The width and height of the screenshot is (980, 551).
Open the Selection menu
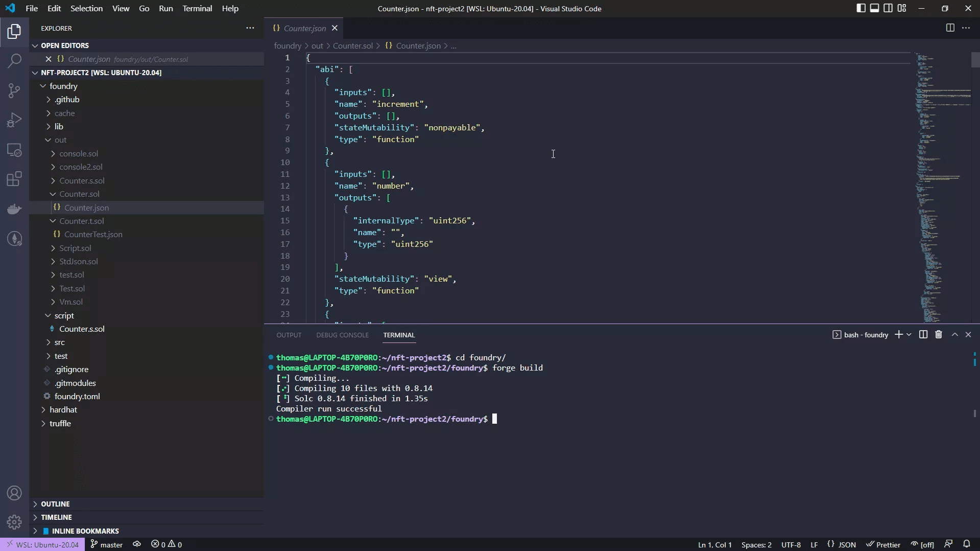[86, 8]
